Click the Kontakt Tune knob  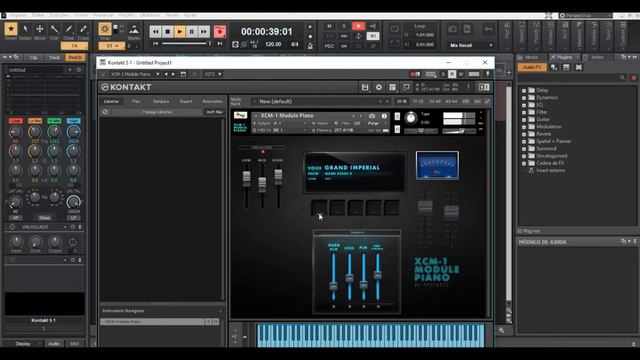point(411,118)
